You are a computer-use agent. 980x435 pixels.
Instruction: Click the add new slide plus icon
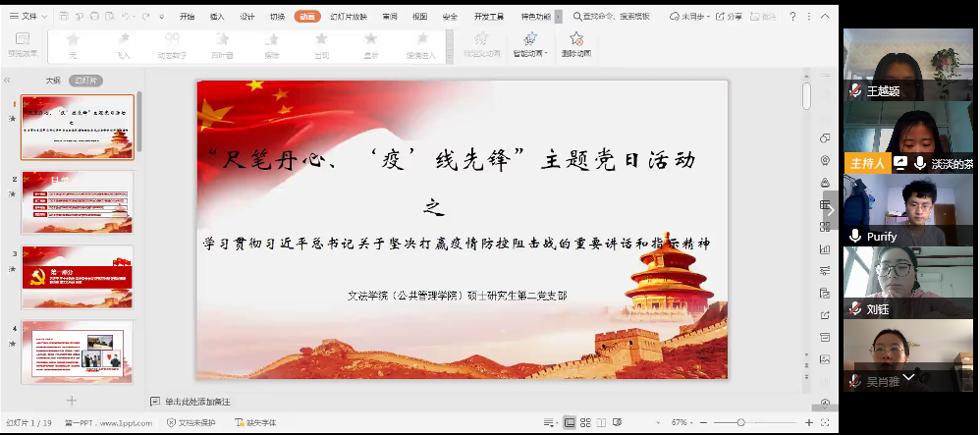point(71,401)
